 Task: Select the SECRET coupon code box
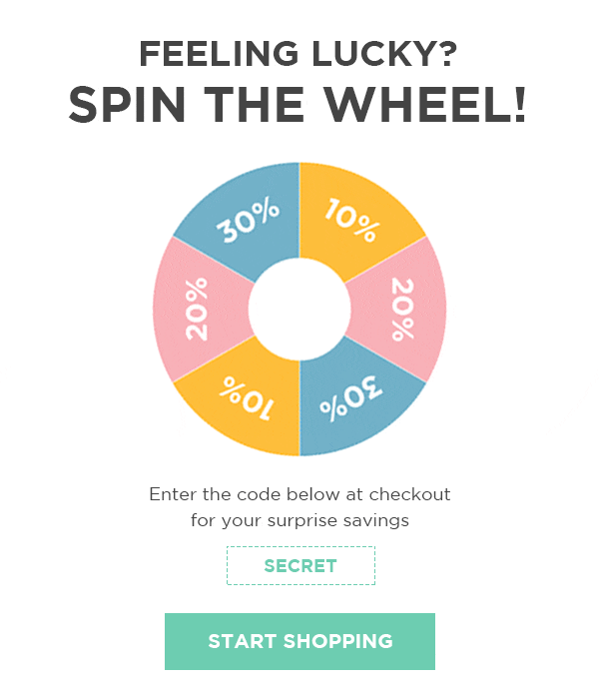(300, 565)
